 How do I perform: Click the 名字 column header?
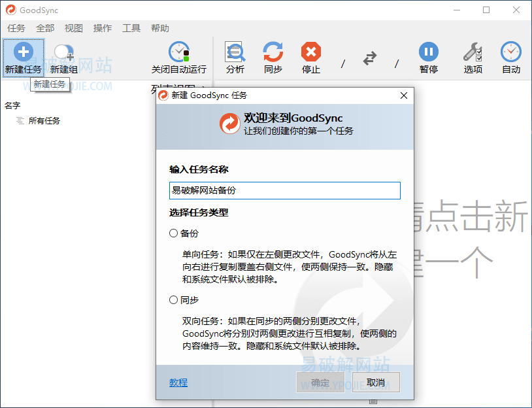click(12, 105)
